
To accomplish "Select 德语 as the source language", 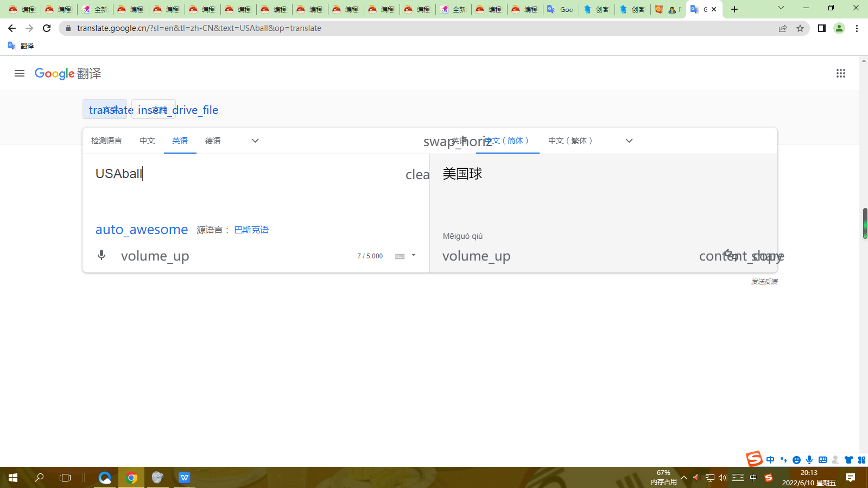I will (x=213, y=141).
